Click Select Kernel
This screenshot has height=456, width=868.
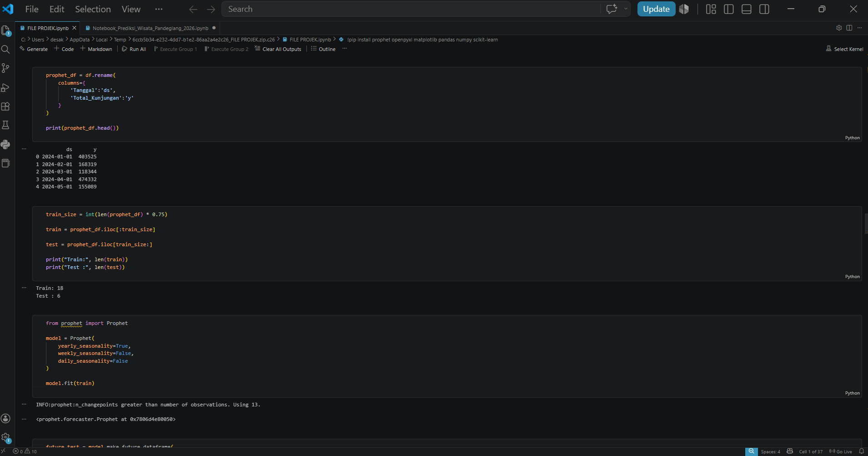coord(844,49)
